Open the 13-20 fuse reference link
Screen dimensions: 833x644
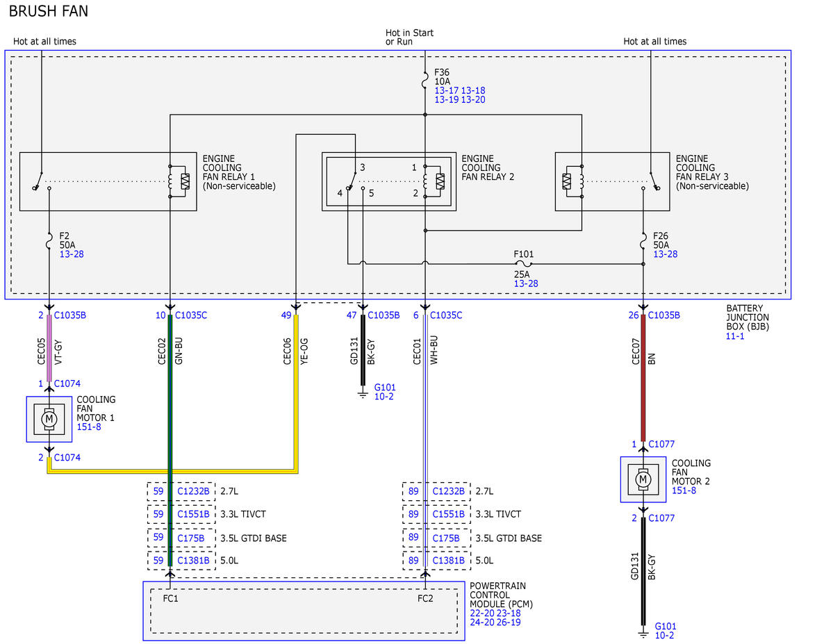tap(473, 100)
